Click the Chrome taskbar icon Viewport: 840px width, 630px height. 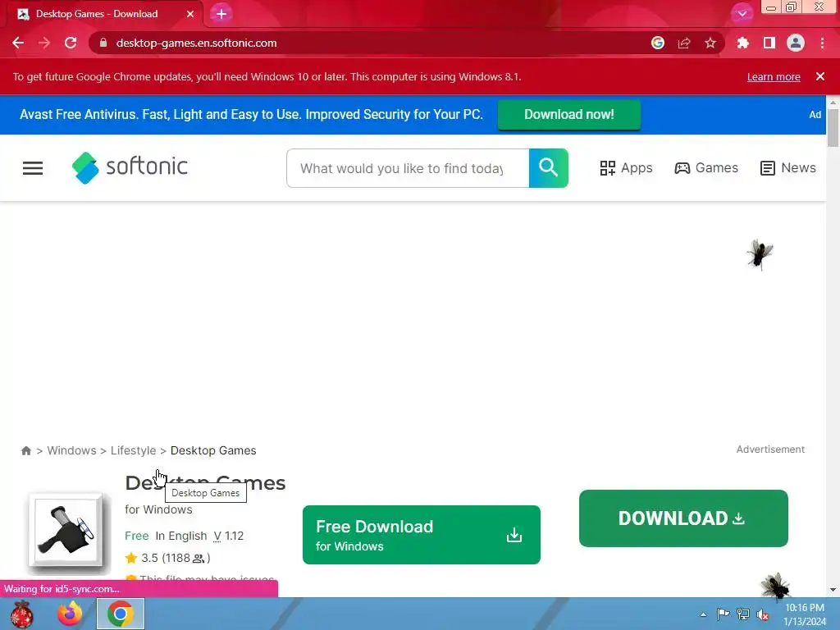pos(121,614)
